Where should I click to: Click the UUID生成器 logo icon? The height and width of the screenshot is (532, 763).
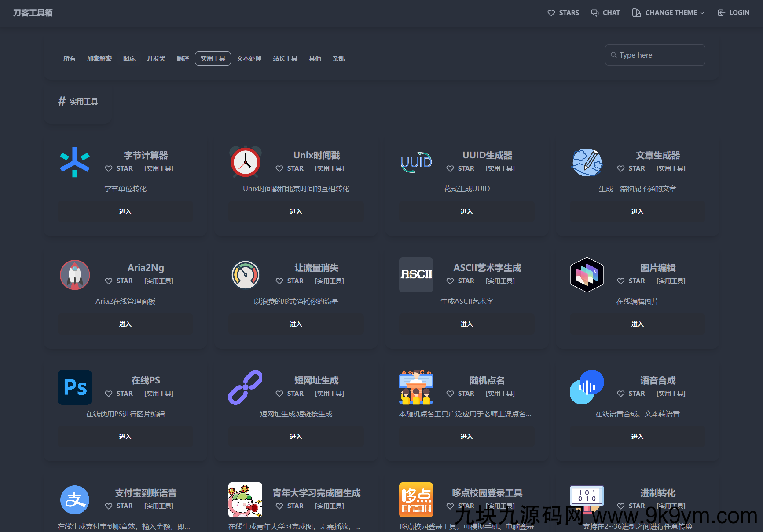(416, 162)
